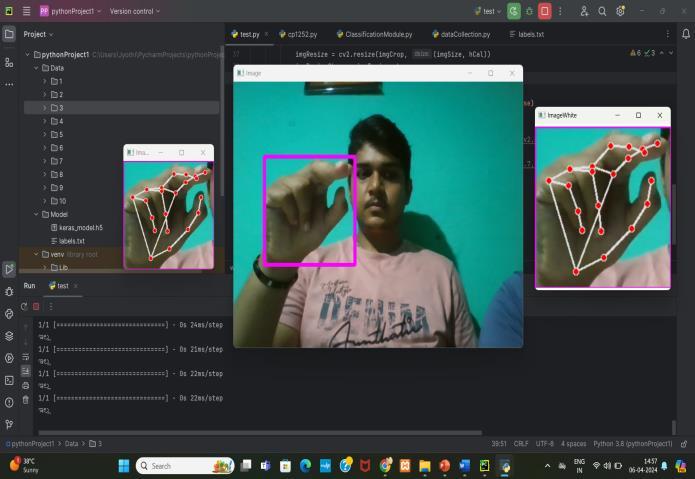
Task: Open the Structure tool window icon
Action: (x=9, y=62)
